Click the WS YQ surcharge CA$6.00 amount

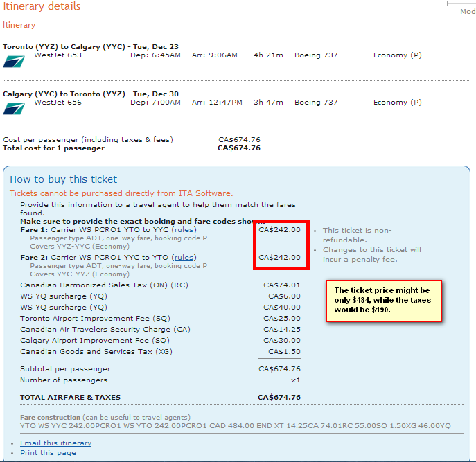pyautogui.click(x=285, y=296)
